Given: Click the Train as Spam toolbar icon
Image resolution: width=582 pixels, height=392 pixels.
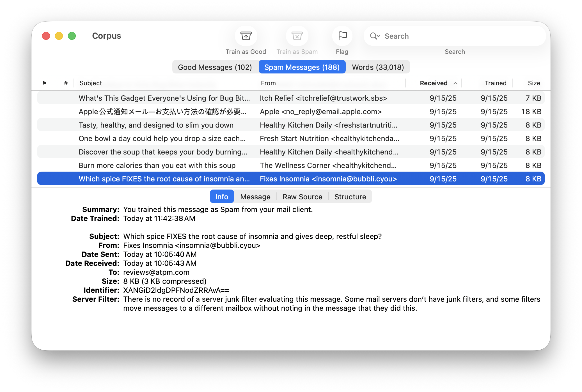Looking at the screenshot, I should point(297,36).
